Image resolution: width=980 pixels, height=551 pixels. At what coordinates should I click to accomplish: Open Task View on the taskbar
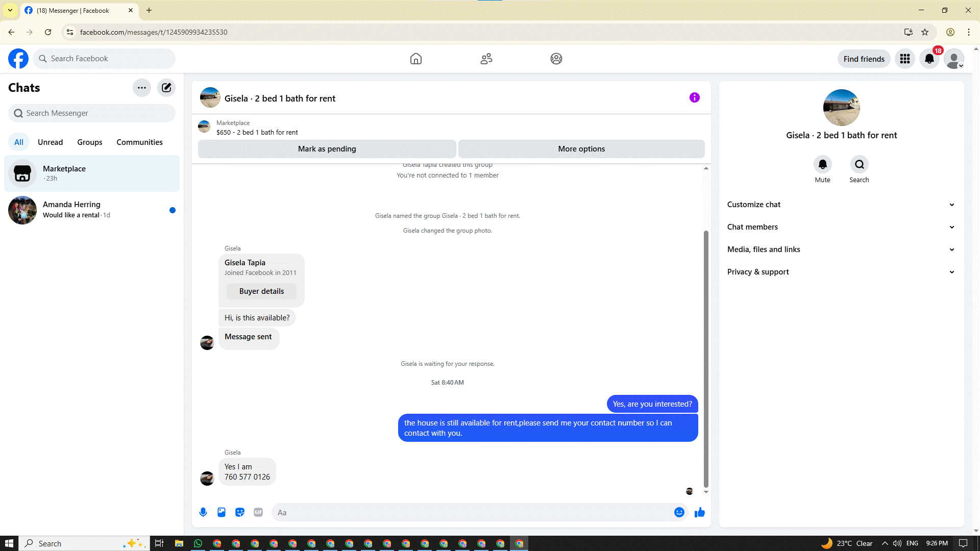coord(159,543)
